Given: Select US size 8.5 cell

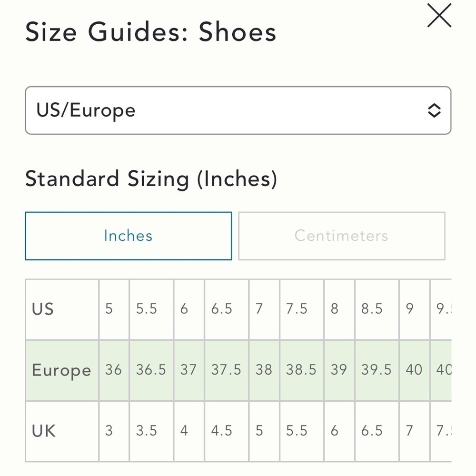Looking at the screenshot, I should 377,309.
